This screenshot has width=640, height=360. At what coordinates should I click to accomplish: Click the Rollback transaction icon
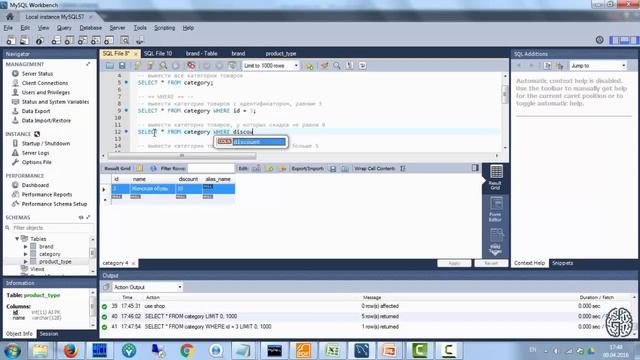tap(219, 65)
